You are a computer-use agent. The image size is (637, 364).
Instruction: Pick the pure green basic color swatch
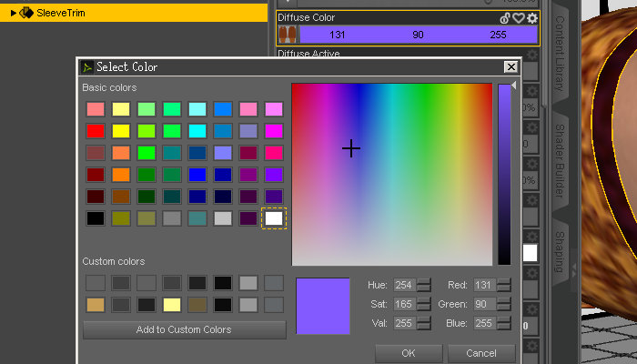point(147,153)
